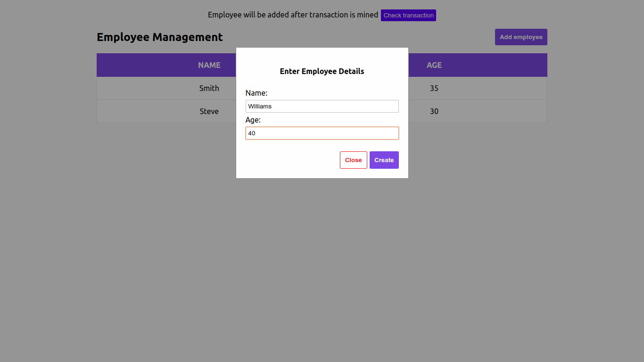The height and width of the screenshot is (362, 644).
Task: Submit the form with Create button
Action: click(x=384, y=160)
